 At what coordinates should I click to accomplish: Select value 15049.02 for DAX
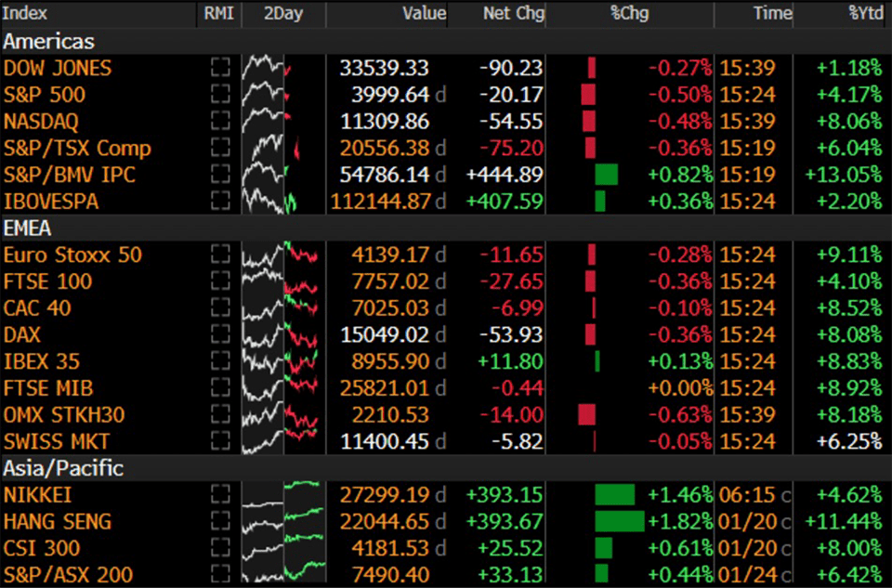384,335
